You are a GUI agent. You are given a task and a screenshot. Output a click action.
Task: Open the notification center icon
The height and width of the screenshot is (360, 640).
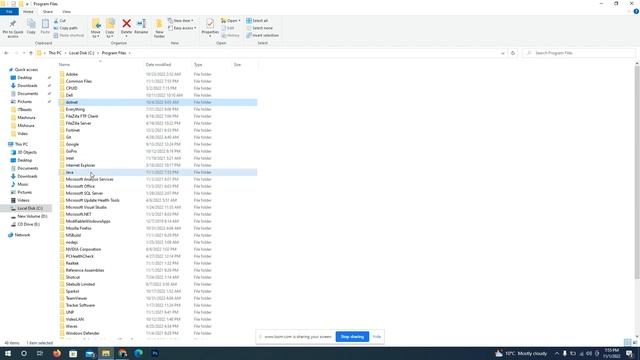click(x=629, y=353)
